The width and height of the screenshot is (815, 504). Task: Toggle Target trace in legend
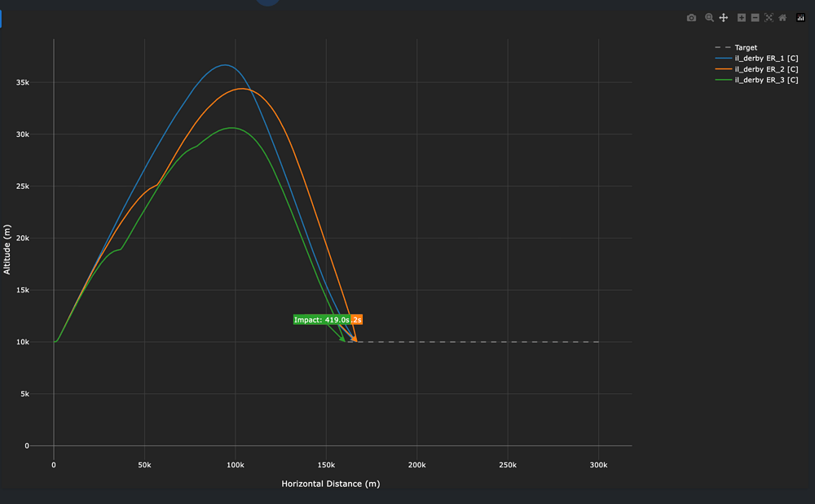(745, 48)
